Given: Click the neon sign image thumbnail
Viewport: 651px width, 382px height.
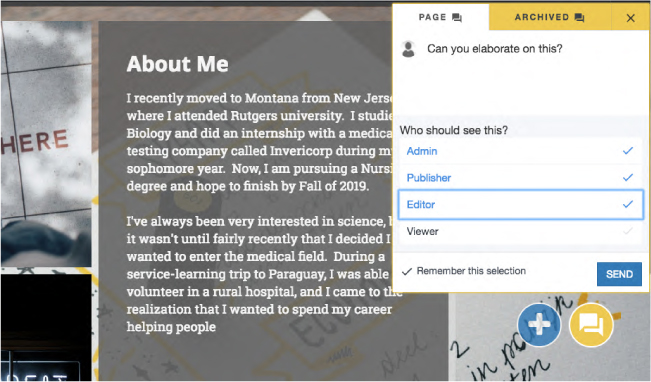Looking at the screenshot, I should pos(46,327).
